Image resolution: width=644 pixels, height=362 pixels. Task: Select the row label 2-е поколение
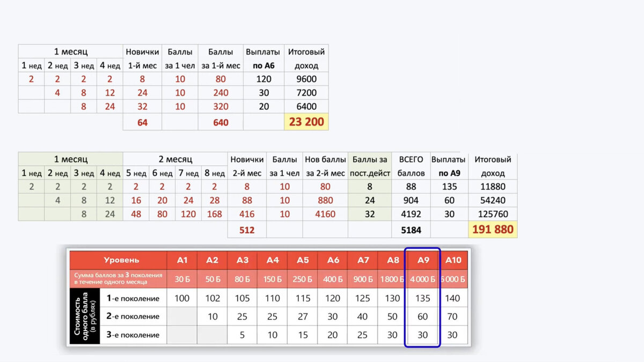(x=133, y=316)
